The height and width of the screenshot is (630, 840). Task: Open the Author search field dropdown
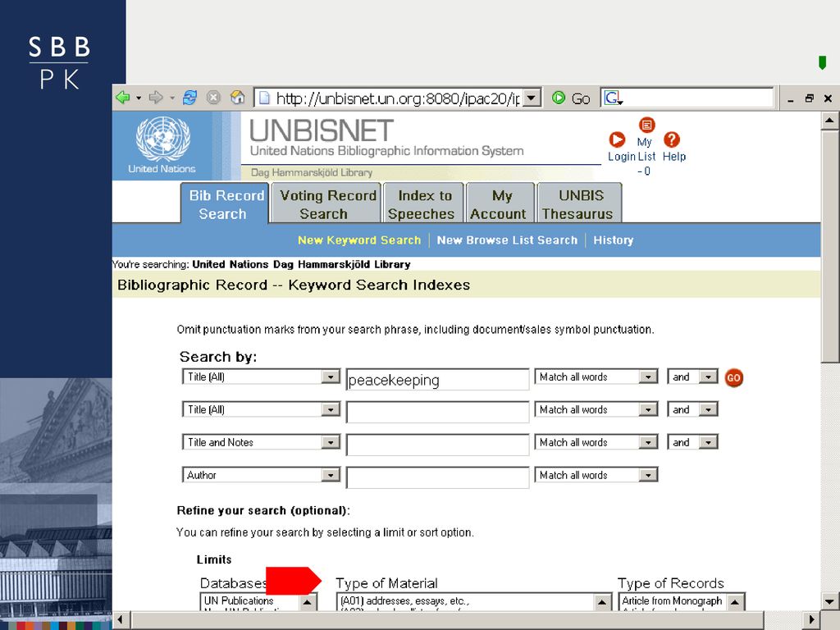pos(331,475)
